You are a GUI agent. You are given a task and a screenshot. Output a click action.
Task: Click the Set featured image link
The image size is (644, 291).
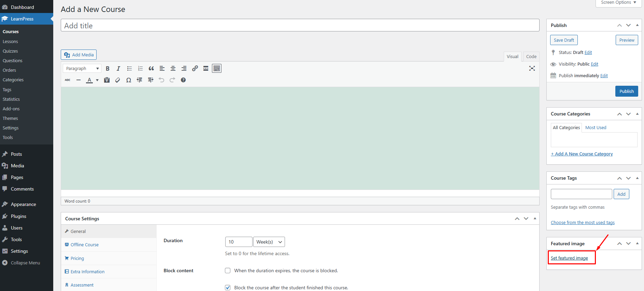coord(569,258)
